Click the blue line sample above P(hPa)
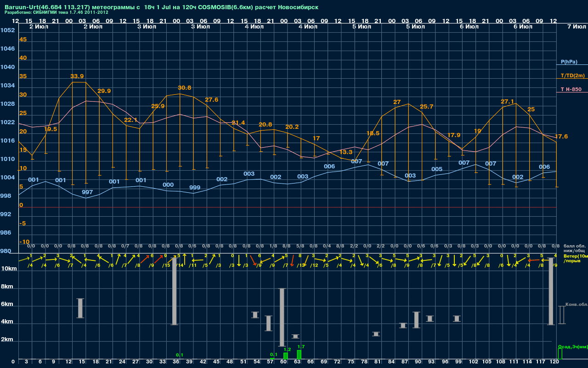Image resolution: width=588 pixels, height=368 pixels. (x=572, y=65)
